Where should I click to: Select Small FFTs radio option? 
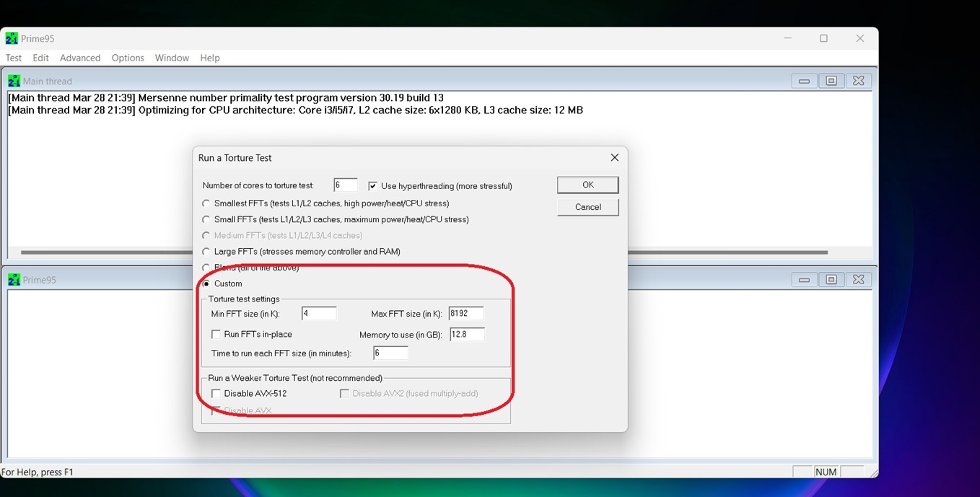206,219
